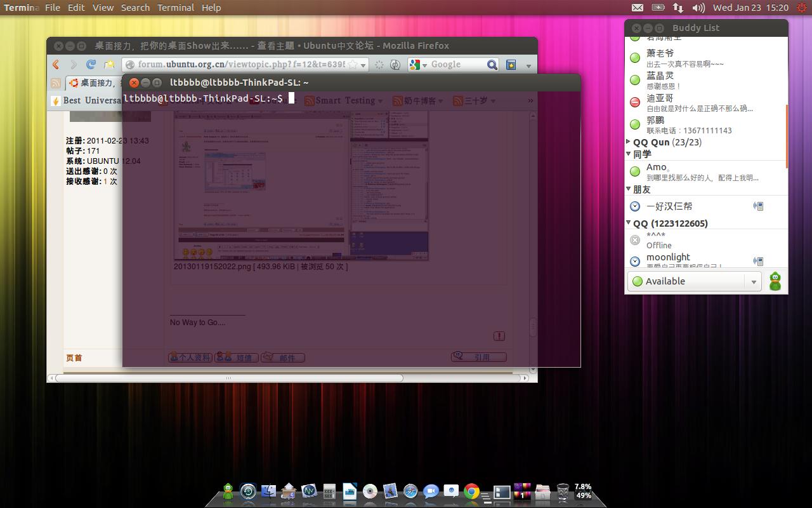Click the Firefox home star icon
812x508 pixels.
[109, 64]
